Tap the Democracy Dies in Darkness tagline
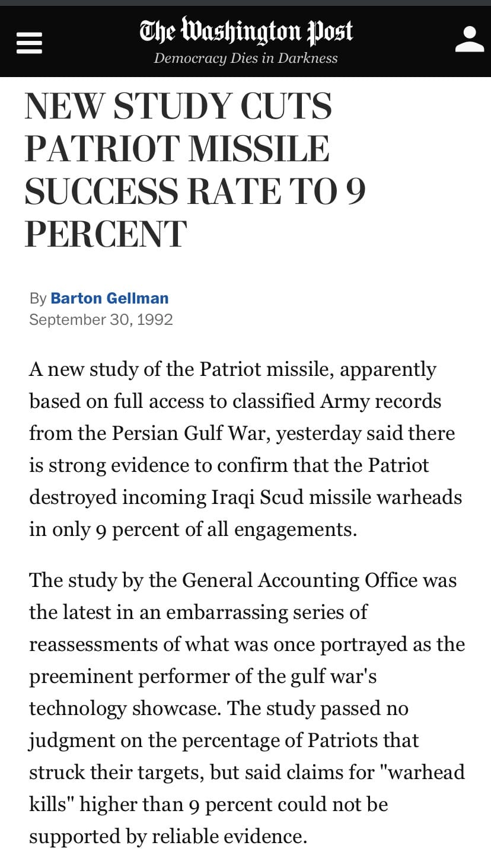The width and height of the screenshot is (491, 868). (245, 58)
